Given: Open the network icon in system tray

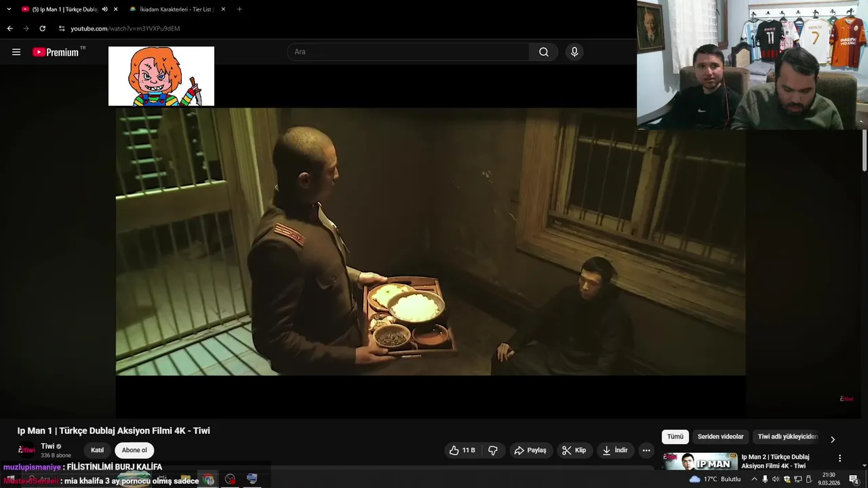Looking at the screenshot, I should [797, 479].
